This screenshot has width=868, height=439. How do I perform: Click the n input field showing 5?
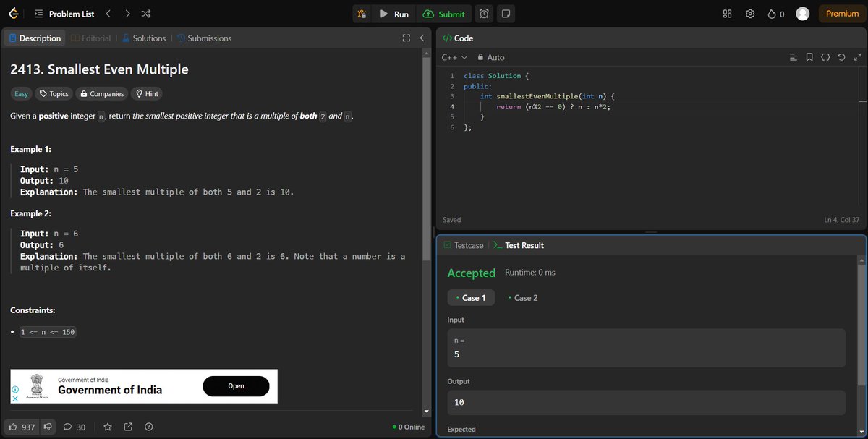click(646, 348)
